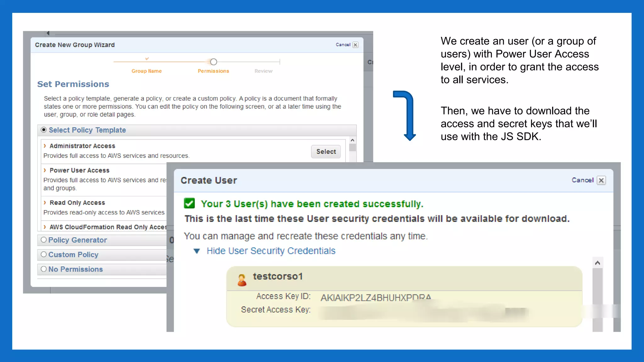Expand the Administrator Access chevron
The height and width of the screenshot is (362, 644).
pyautogui.click(x=45, y=146)
